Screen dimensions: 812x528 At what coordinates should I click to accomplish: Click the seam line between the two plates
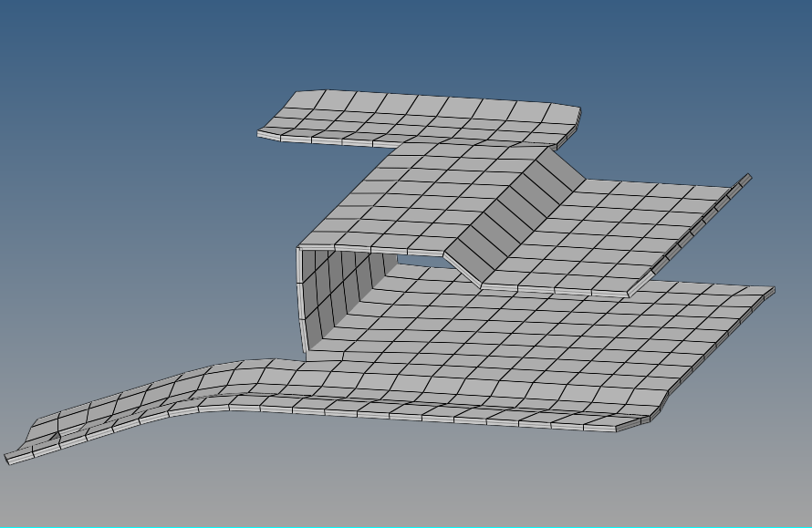tap(566, 292)
